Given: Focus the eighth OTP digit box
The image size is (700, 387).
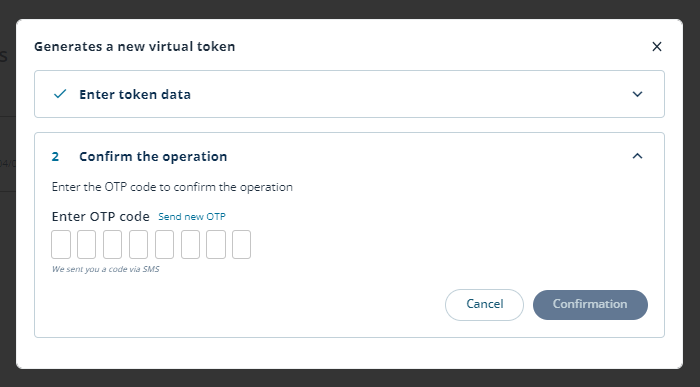Looking at the screenshot, I should point(242,245).
